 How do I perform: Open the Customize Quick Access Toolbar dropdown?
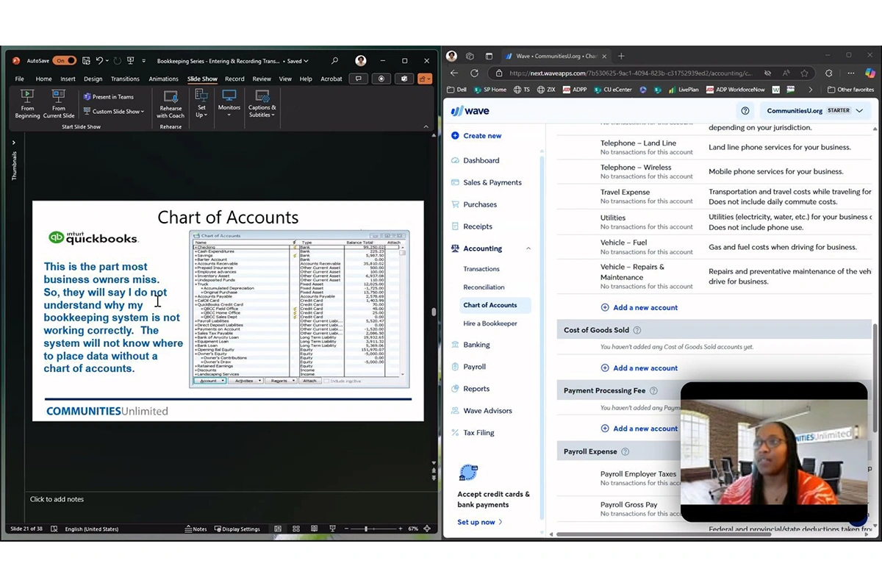[x=143, y=61]
